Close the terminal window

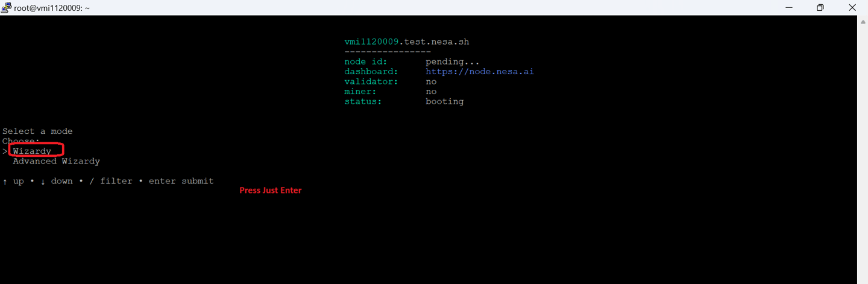point(852,7)
